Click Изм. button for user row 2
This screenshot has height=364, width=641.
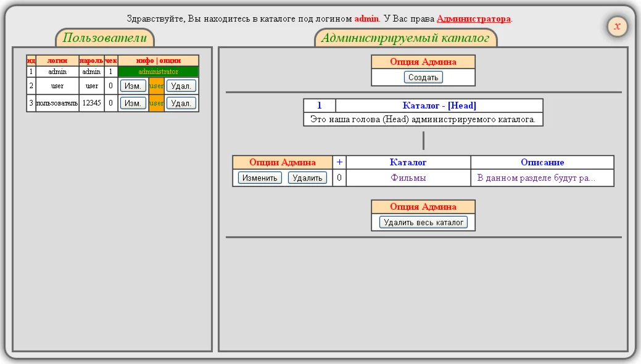click(x=133, y=86)
